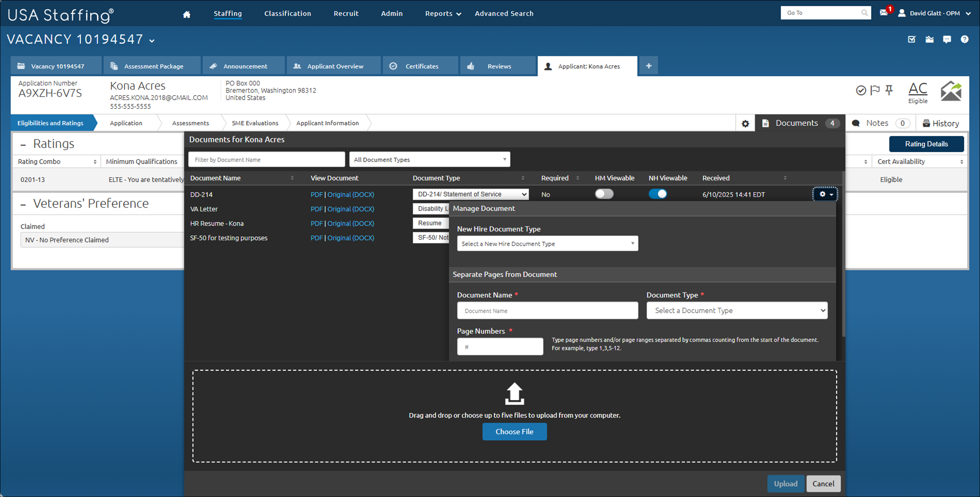Click the Upload button
The width and height of the screenshot is (980, 497).
click(785, 484)
